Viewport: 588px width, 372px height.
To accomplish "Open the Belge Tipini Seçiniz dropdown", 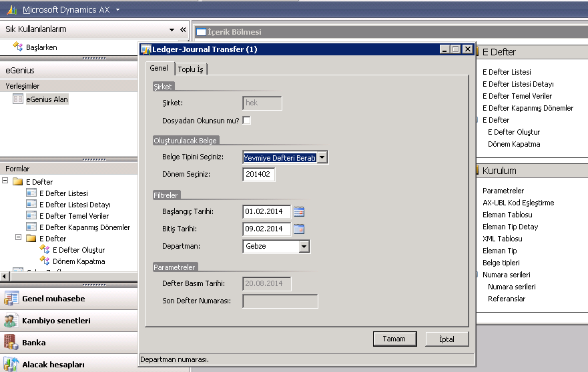I will coord(322,157).
